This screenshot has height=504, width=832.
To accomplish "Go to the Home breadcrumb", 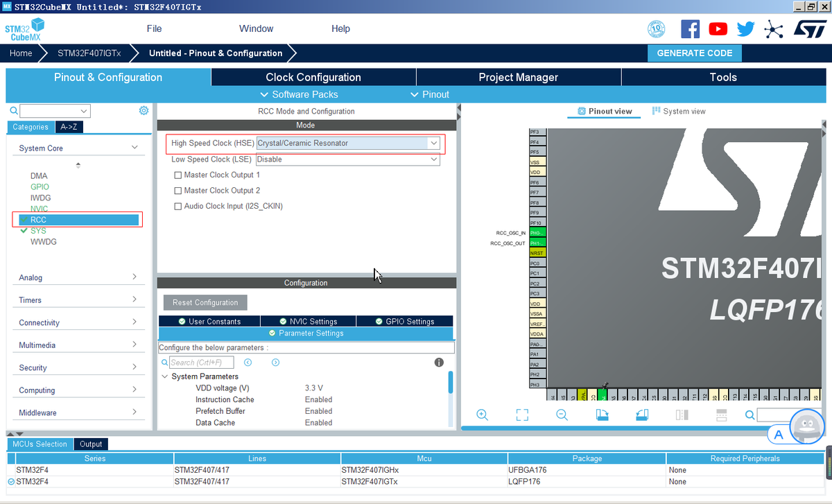I will pos(21,53).
